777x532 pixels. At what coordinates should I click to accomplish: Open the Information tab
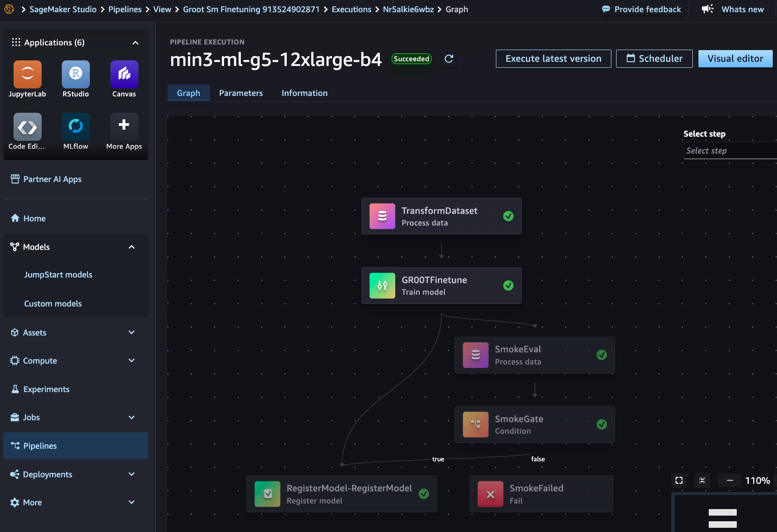coord(305,93)
